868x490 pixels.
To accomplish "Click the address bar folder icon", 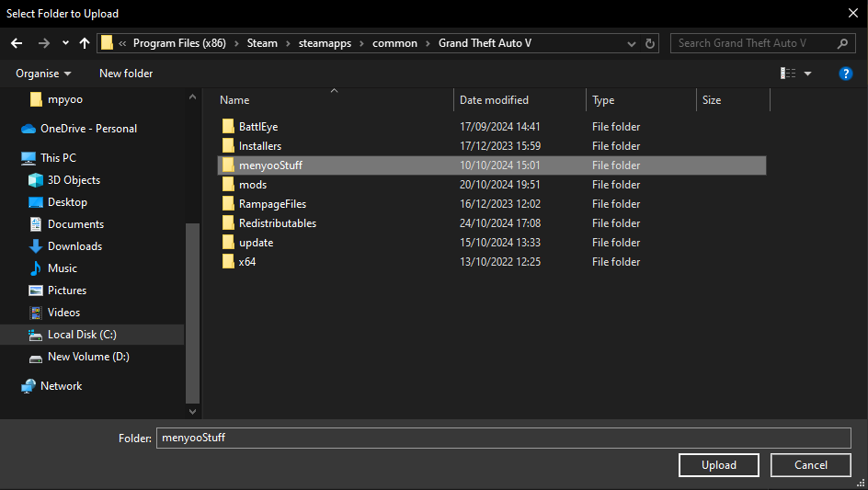I will [x=107, y=43].
